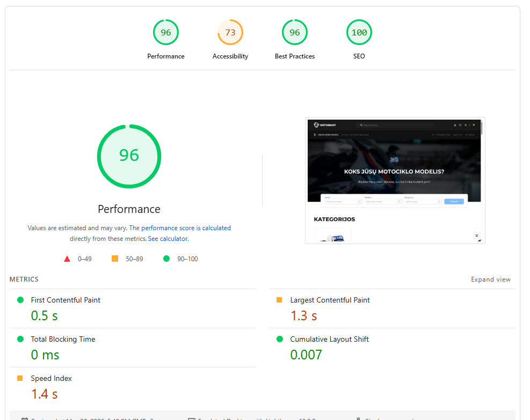Image resolution: width=530 pixels, height=420 pixels.
Task: Open the page screenshot thumbnail
Action: point(395,181)
